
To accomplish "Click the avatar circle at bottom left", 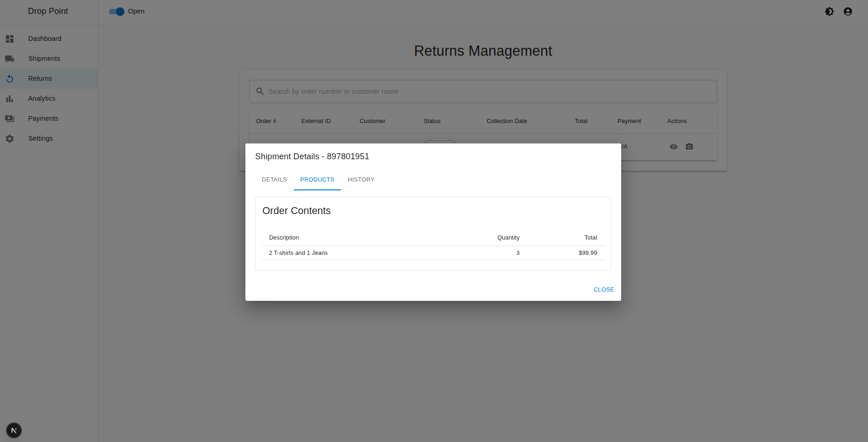I will coord(13,430).
